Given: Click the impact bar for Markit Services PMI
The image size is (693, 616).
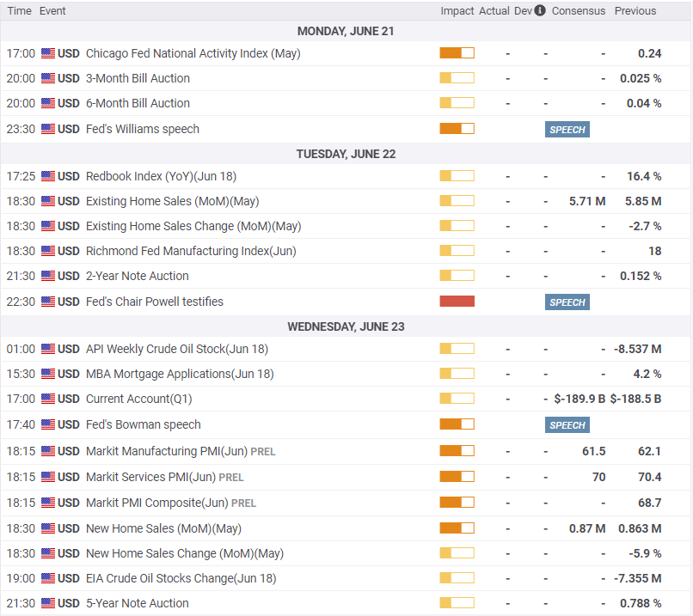Looking at the screenshot, I should pos(457,477).
